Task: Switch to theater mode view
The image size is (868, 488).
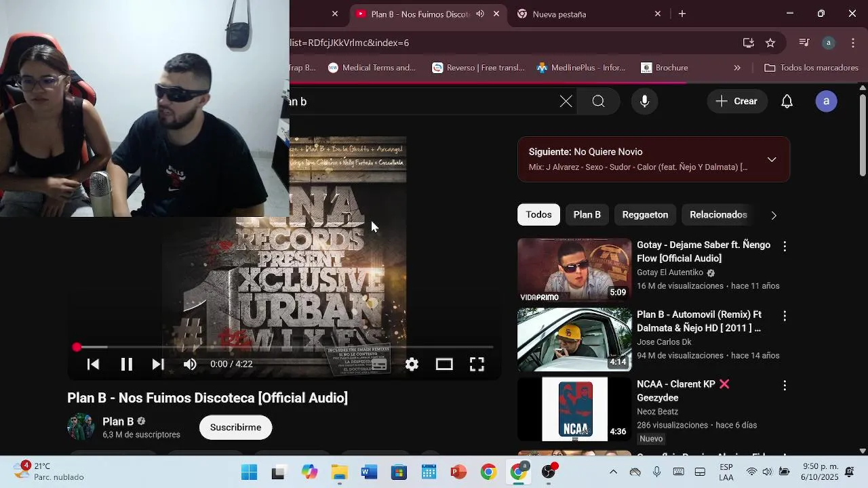Action: 444,364
